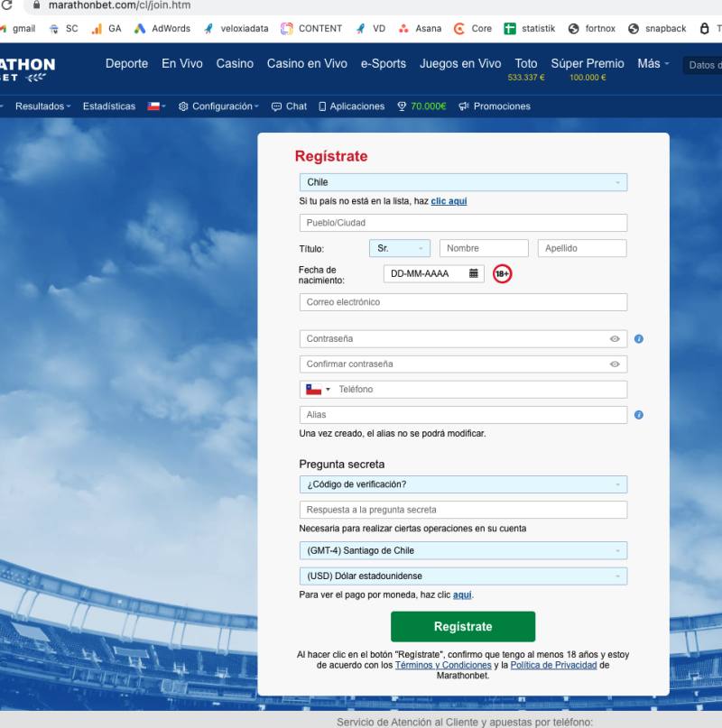Viewport: 722px width, 728px height.
Task: Follow the 'clic aquí' country link
Action: coord(449,201)
